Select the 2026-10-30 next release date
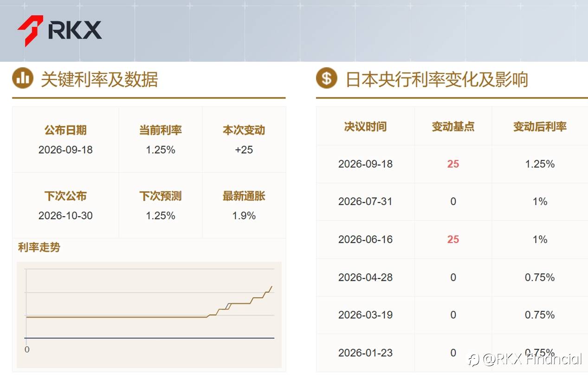The image size is (588, 381). pos(65,216)
